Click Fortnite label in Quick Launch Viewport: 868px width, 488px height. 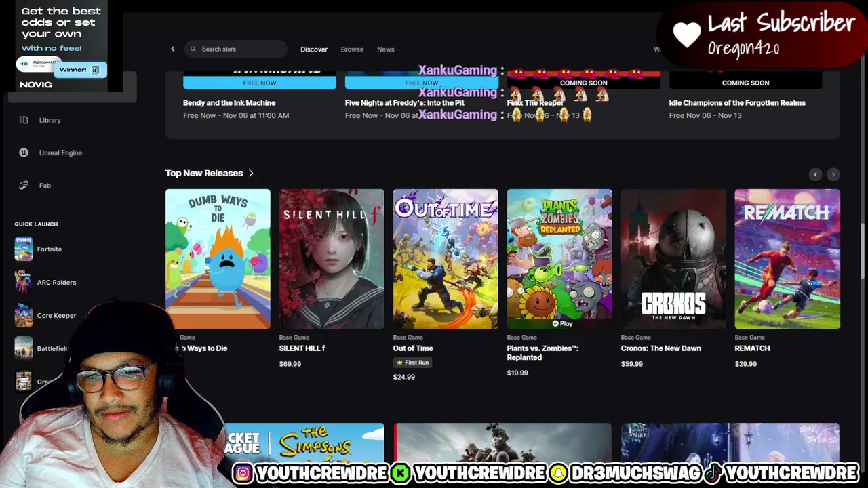(x=50, y=249)
